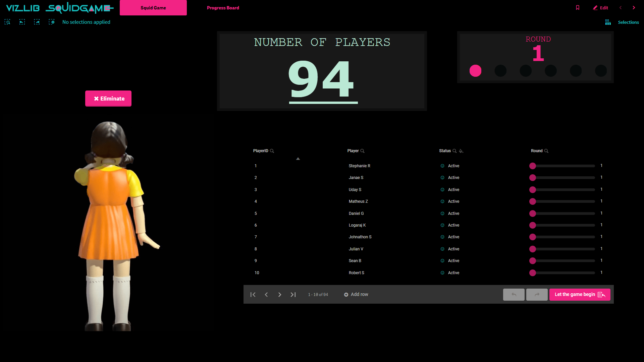This screenshot has height=362, width=644.
Task: Click No selections applied text
Action: (86, 22)
